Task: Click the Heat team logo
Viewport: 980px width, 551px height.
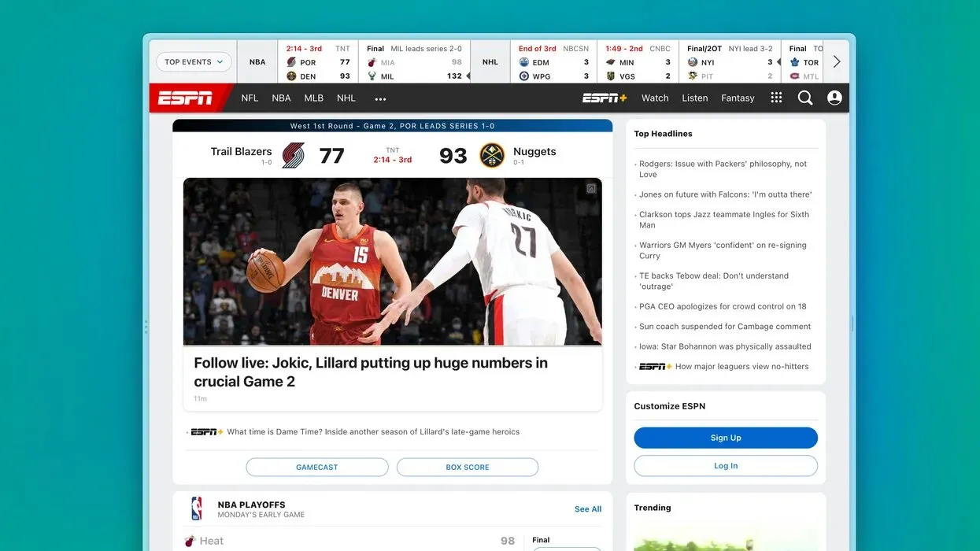Action: (190, 541)
